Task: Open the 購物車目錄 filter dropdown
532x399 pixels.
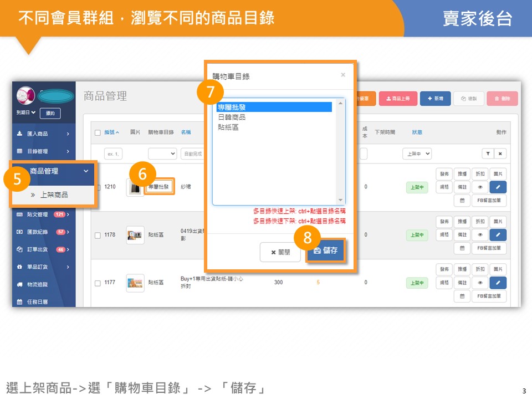Action: [162, 154]
